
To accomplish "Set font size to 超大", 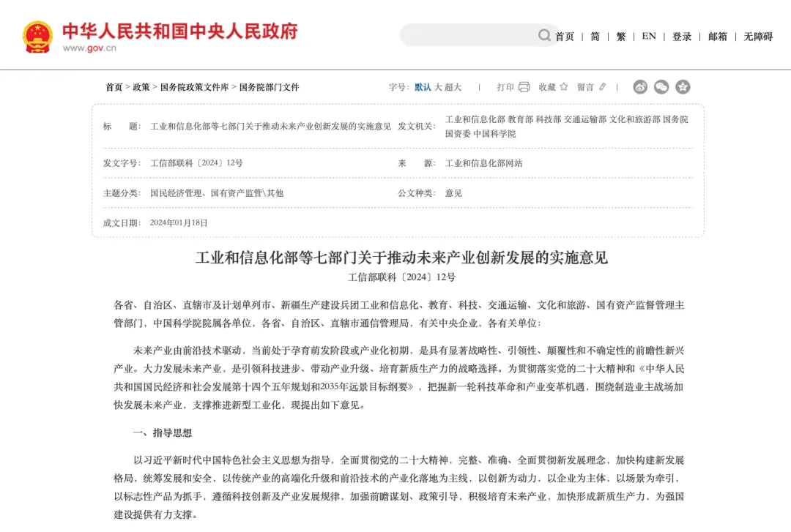I will [x=453, y=87].
